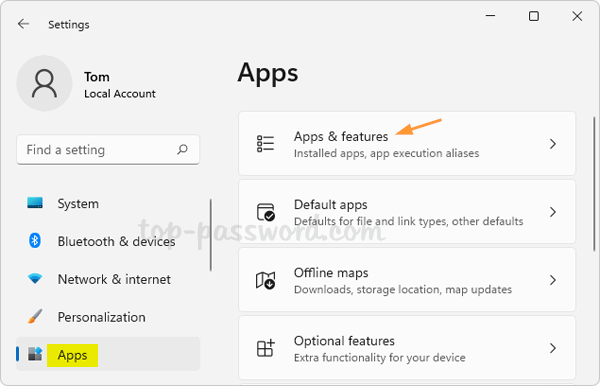Click the Bluetooth icon in sidebar
This screenshot has width=600, height=386.
(x=35, y=241)
